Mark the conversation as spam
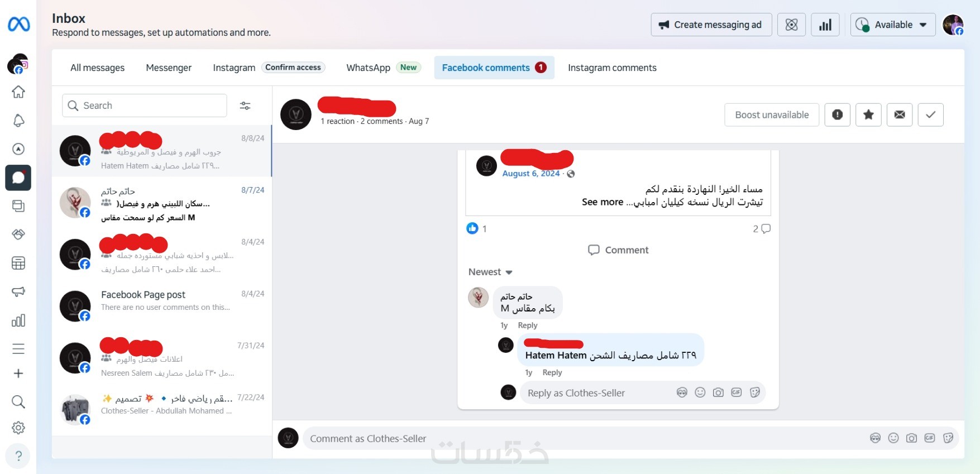The width and height of the screenshot is (980, 474). 837,114
